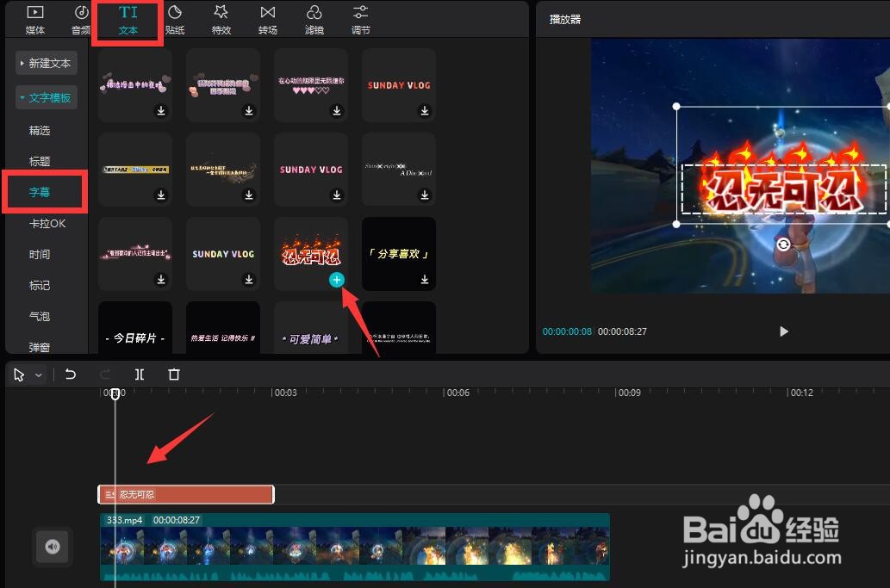
Task: Jump to the 00:03 mark on ruler
Action: pos(285,393)
